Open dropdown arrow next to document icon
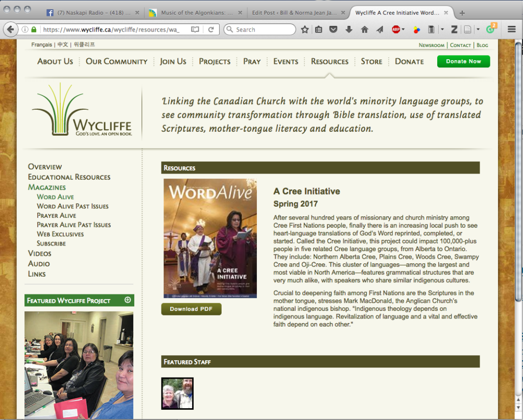Viewport: 523px width, 420px height. pos(478,29)
